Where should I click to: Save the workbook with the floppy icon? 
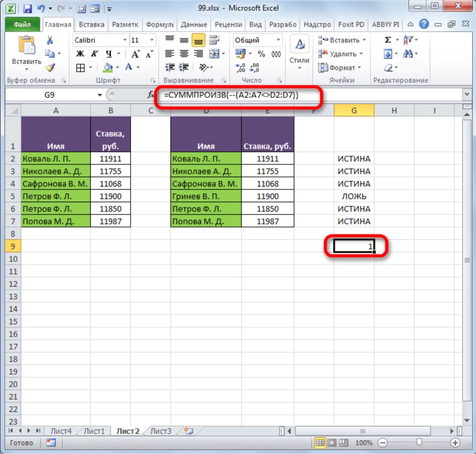(28, 8)
